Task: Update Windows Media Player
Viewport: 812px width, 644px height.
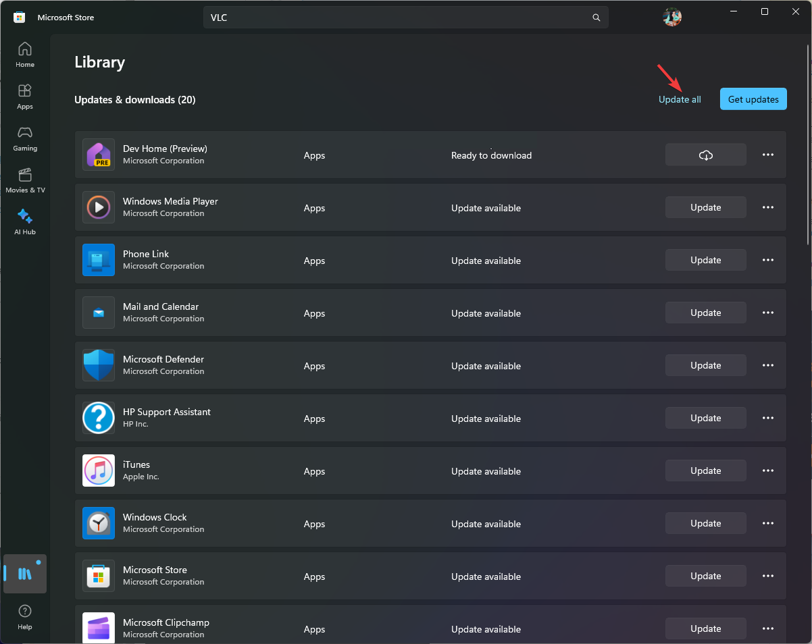Action: tap(706, 207)
